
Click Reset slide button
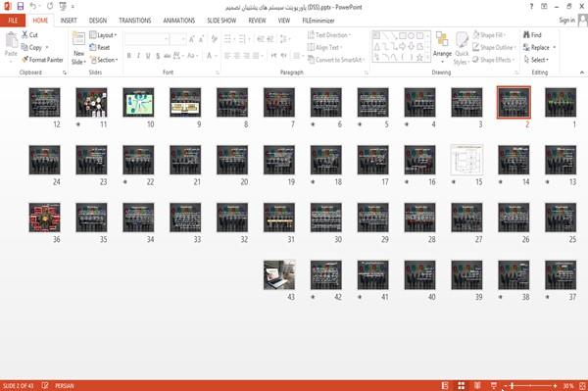[x=100, y=47]
